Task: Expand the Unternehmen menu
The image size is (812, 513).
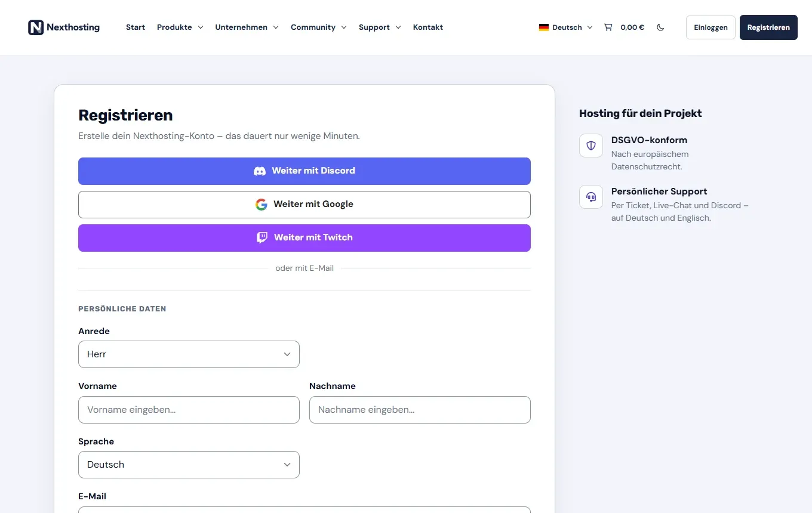Action: pos(247,27)
